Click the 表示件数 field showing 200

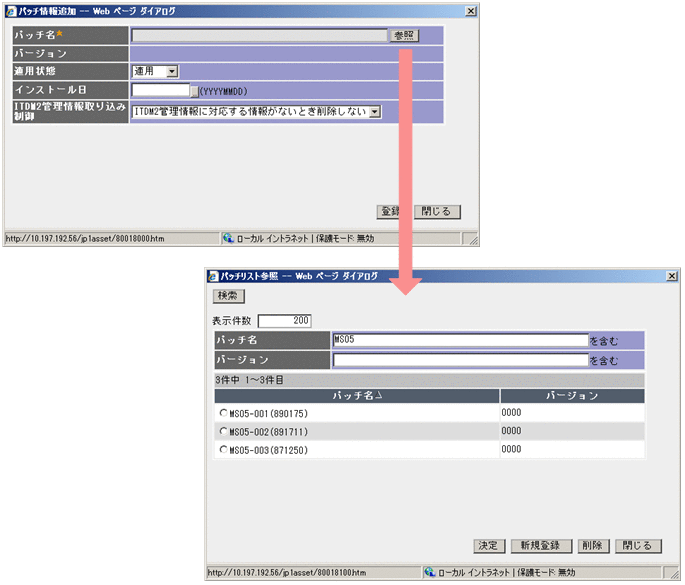284,321
